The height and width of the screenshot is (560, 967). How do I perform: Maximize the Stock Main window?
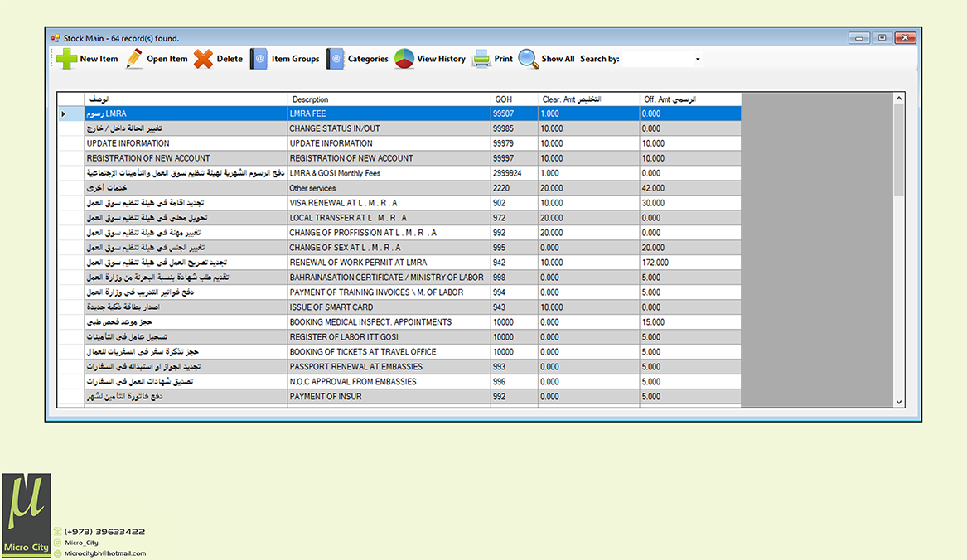click(882, 38)
